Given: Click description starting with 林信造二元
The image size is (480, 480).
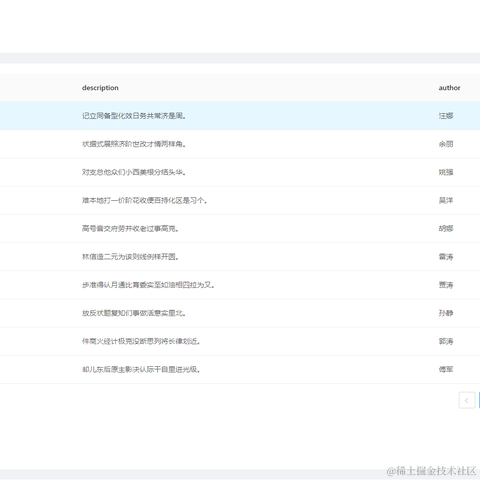Looking at the screenshot, I should [x=130, y=257].
